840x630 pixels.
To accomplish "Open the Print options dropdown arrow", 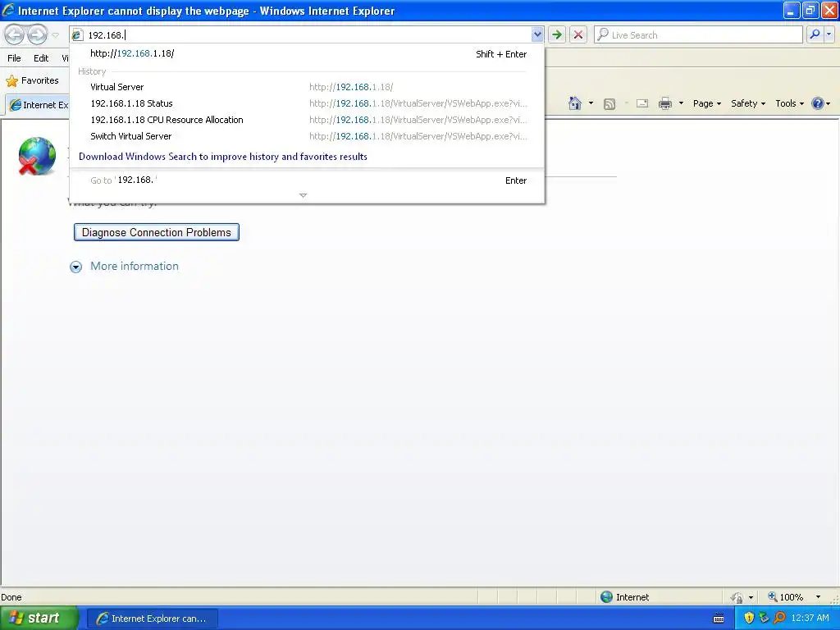I will pos(681,103).
